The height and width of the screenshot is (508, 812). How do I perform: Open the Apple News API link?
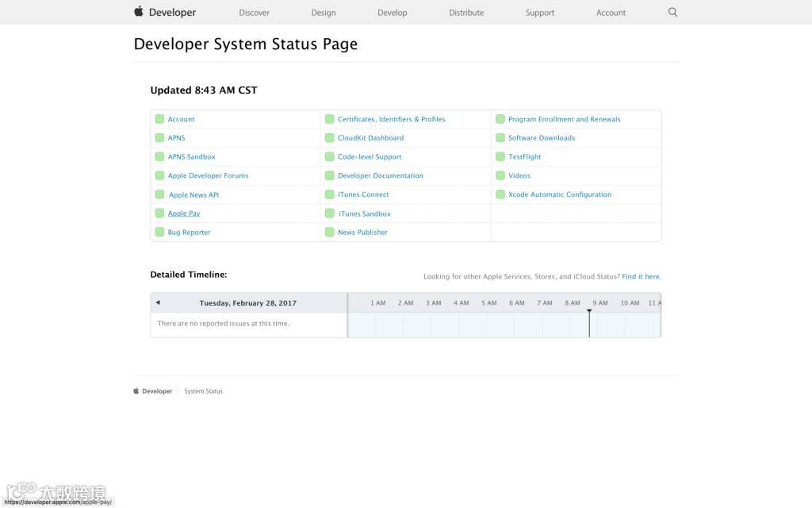193,195
